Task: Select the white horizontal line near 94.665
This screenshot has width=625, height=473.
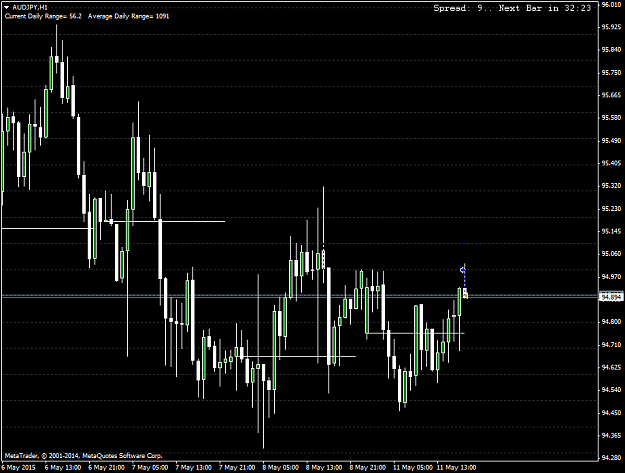Action: (298, 356)
